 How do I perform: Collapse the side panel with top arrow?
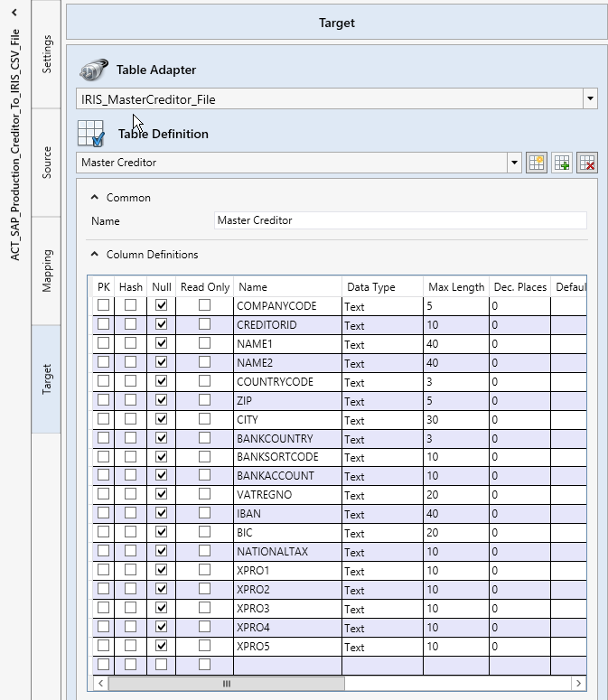(14, 12)
